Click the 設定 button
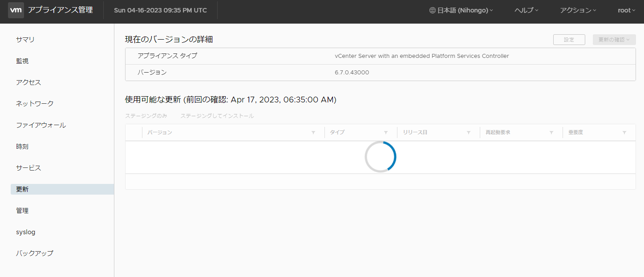The width and height of the screenshot is (644, 277). (569, 40)
